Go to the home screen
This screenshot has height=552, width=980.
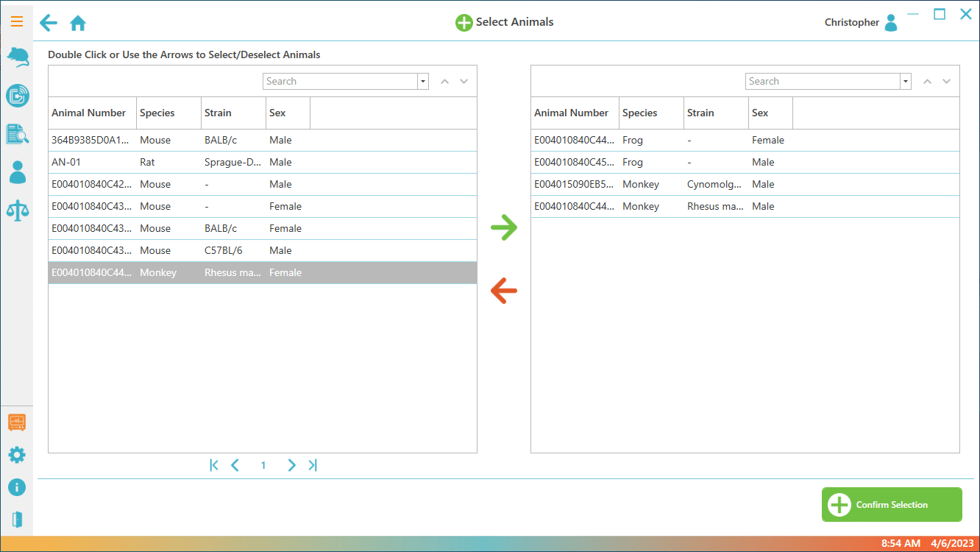pos(78,24)
